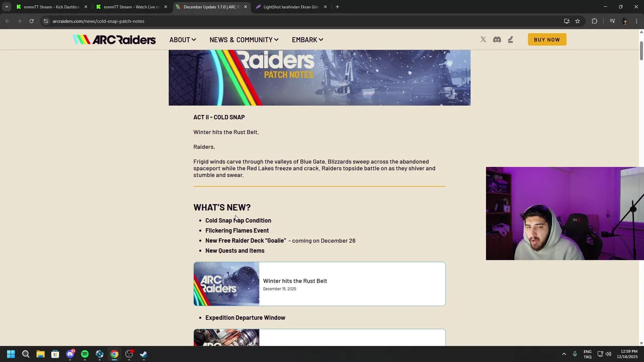Open the Chrome profile avatar
The image size is (644, 362).
[x=625, y=21]
